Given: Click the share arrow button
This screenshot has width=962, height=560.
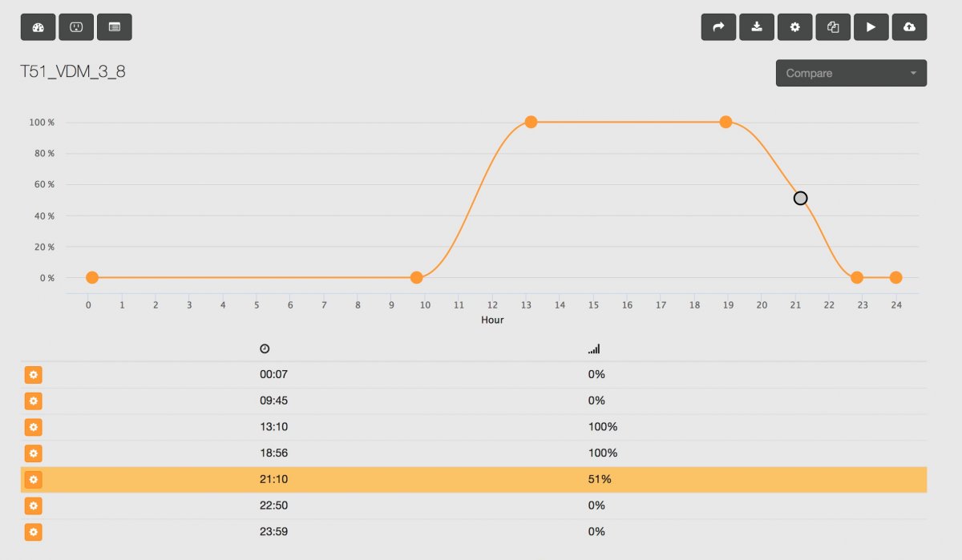Looking at the screenshot, I should (x=718, y=26).
